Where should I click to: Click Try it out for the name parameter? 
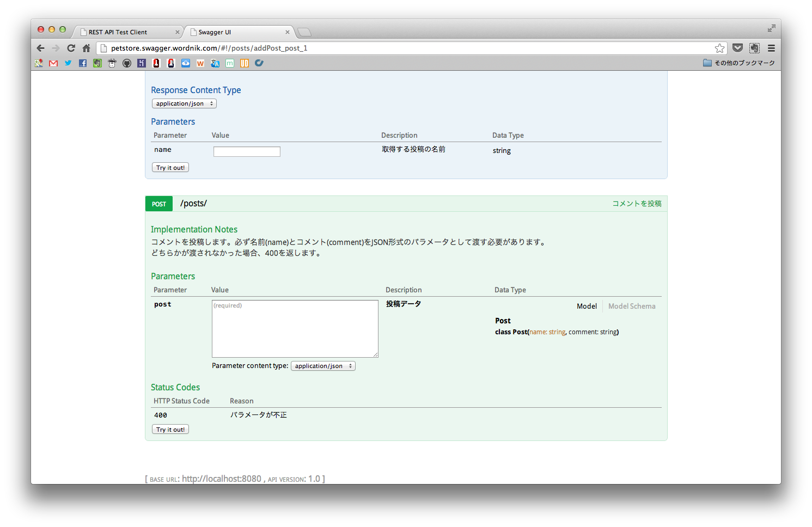[170, 167]
